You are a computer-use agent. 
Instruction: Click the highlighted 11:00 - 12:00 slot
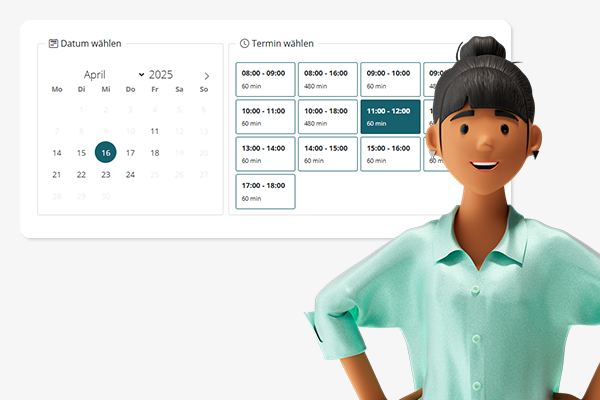coord(390,117)
